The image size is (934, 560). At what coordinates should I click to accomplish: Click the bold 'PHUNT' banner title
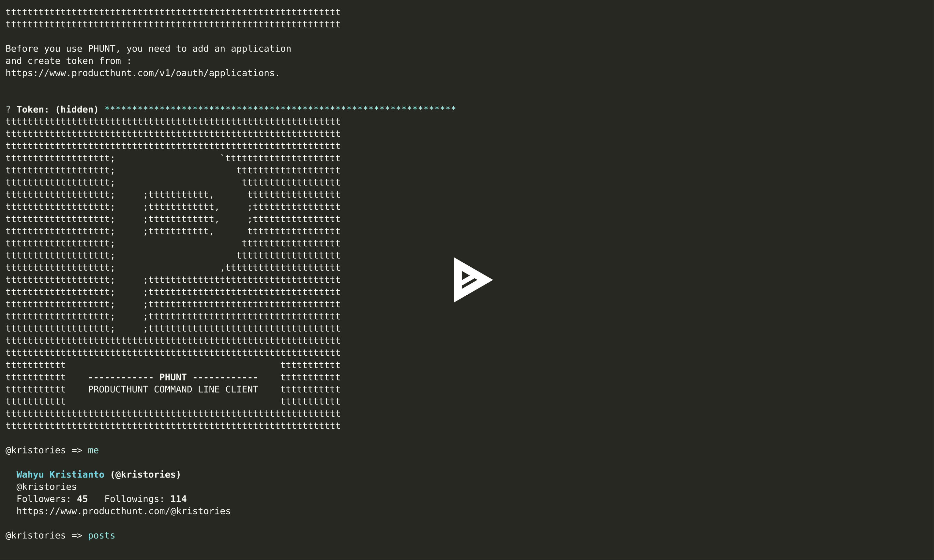click(x=173, y=377)
